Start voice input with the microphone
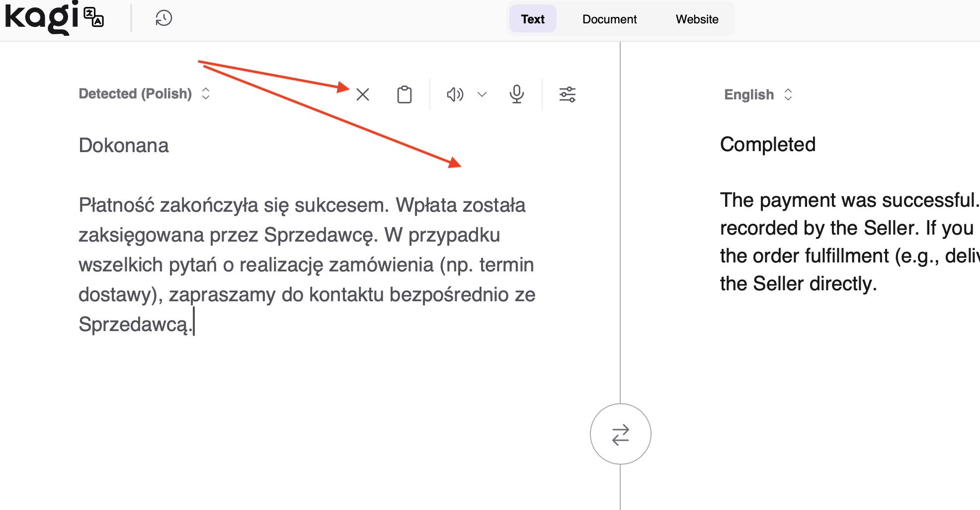 click(x=517, y=94)
